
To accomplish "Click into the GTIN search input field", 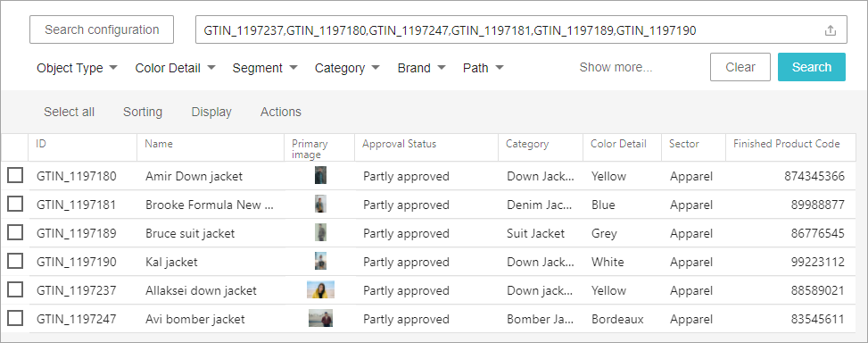I will coord(509,30).
